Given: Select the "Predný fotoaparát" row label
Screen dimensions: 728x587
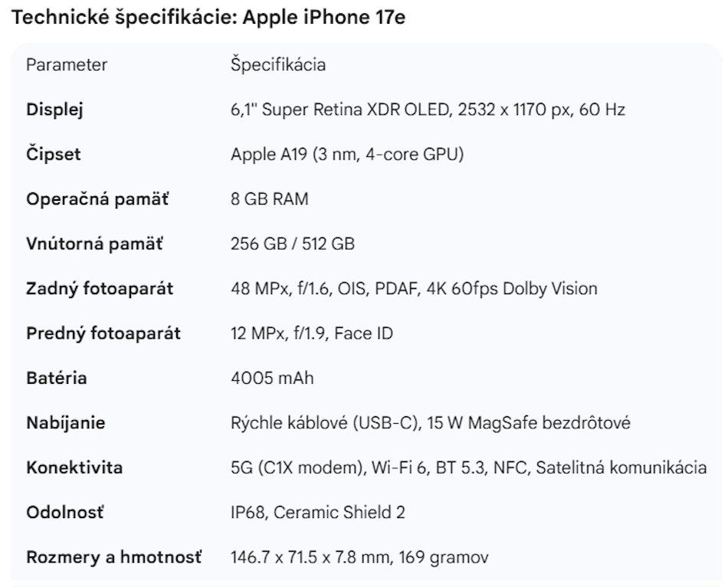Looking at the screenshot, I should (103, 333).
